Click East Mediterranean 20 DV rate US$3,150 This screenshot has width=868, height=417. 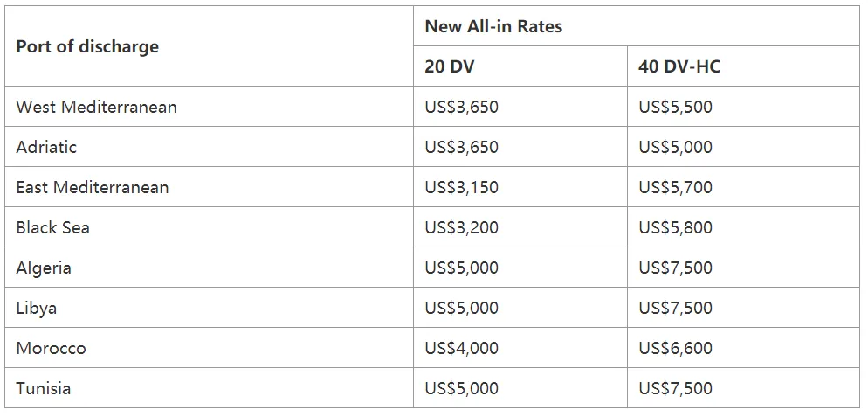(461, 187)
